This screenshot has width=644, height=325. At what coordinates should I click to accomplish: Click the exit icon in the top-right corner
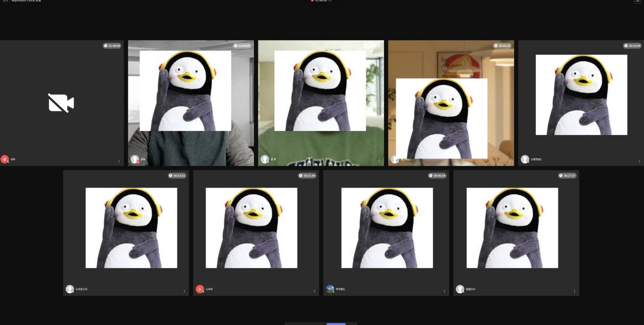tap(637, 1)
